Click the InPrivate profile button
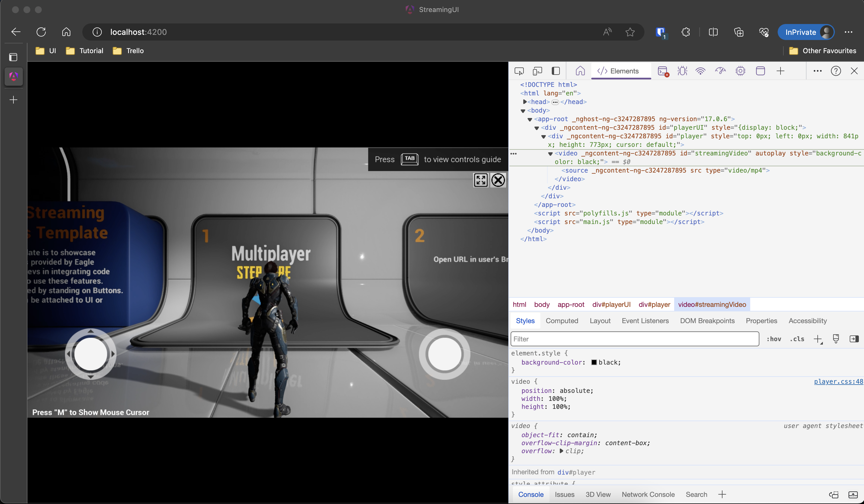 tap(805, 32)
